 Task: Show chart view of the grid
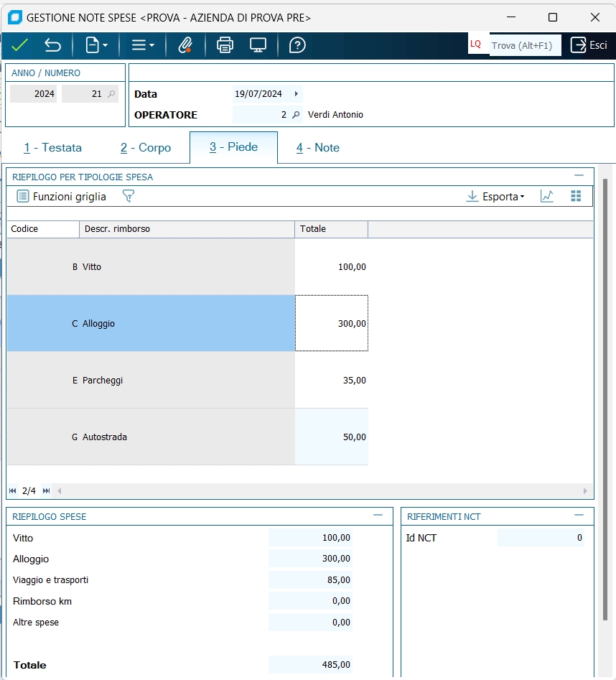(547, 196)
